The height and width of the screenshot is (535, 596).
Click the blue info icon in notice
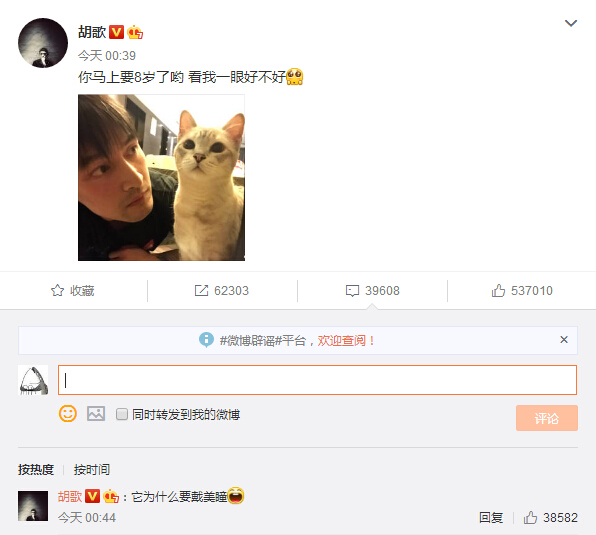click(x=206, y=340)
